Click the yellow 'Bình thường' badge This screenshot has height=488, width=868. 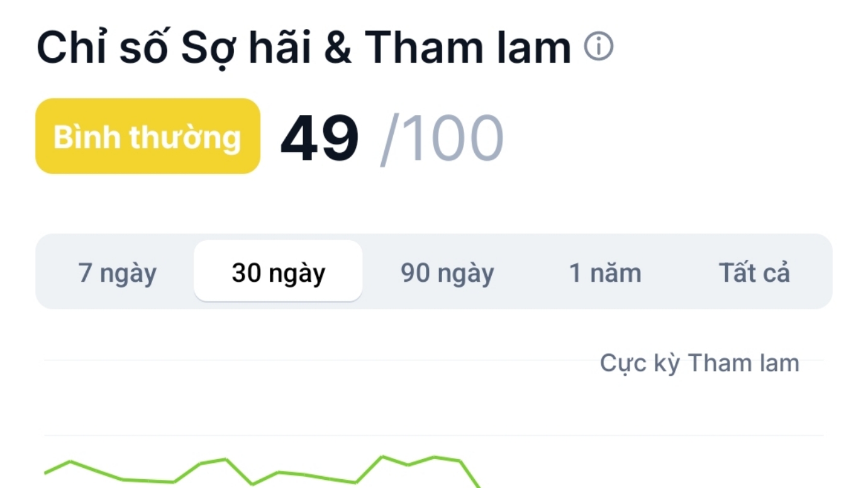click(148, 136)
